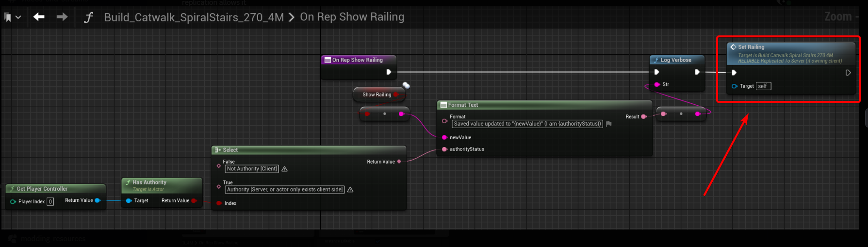Click the warning icon beside Not Authority [Client]
Screen dimensions: 868x247
tap(285, 169)
